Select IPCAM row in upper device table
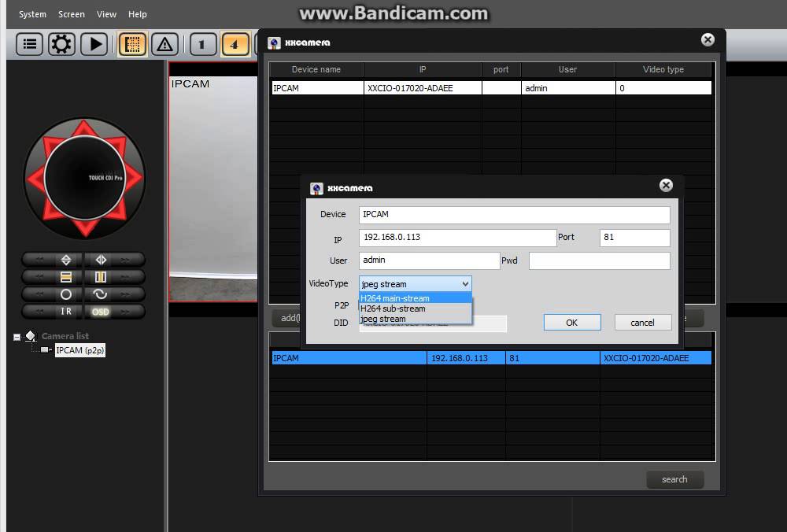Image resolution: width=787 pixels, height=532 pixels. click(x=491, y=88)
